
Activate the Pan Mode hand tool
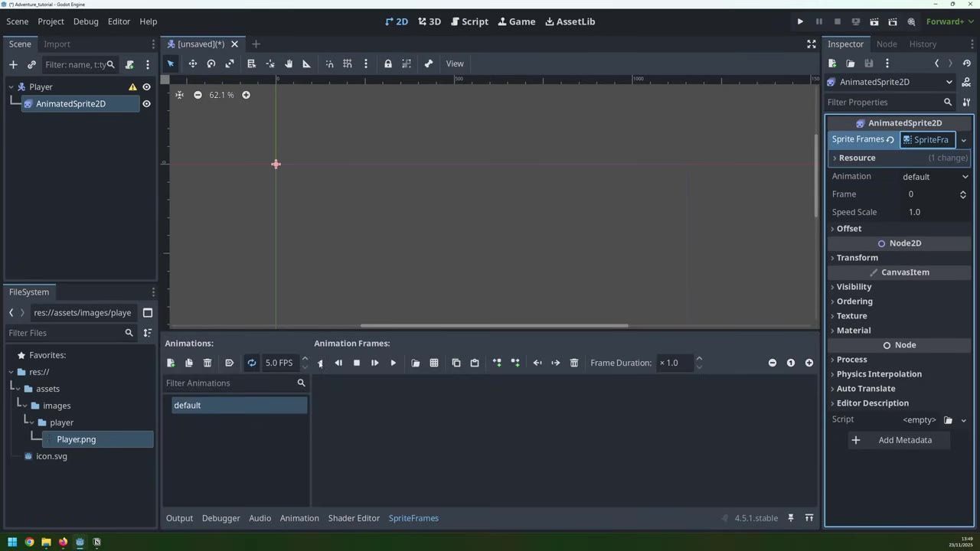pos(289,64)
